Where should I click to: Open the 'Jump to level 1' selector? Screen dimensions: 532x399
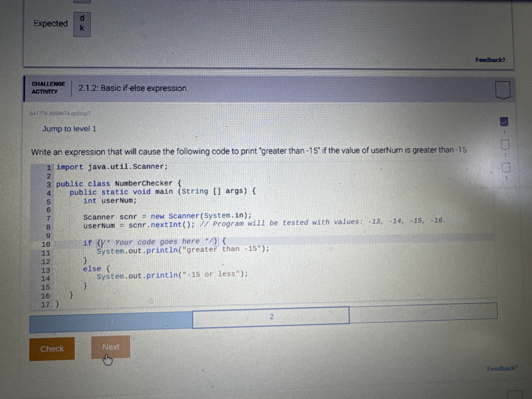pos(70,129)
